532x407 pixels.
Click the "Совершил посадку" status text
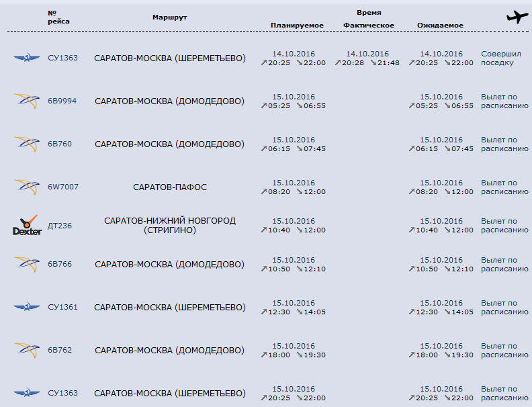click(x=499, y=58)
